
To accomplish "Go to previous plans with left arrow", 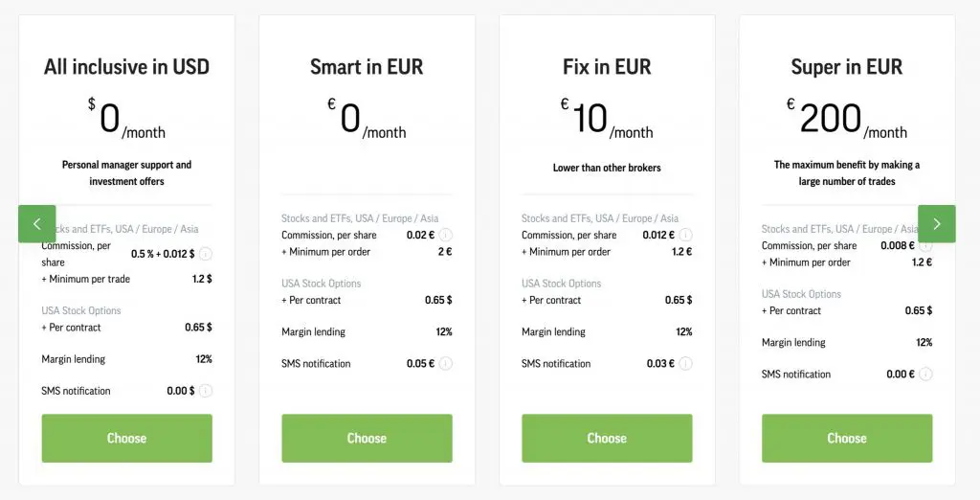I will point(37,223).
